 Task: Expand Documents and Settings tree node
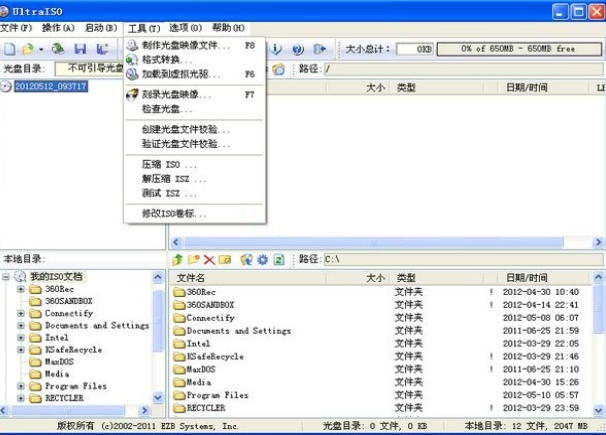21,326
